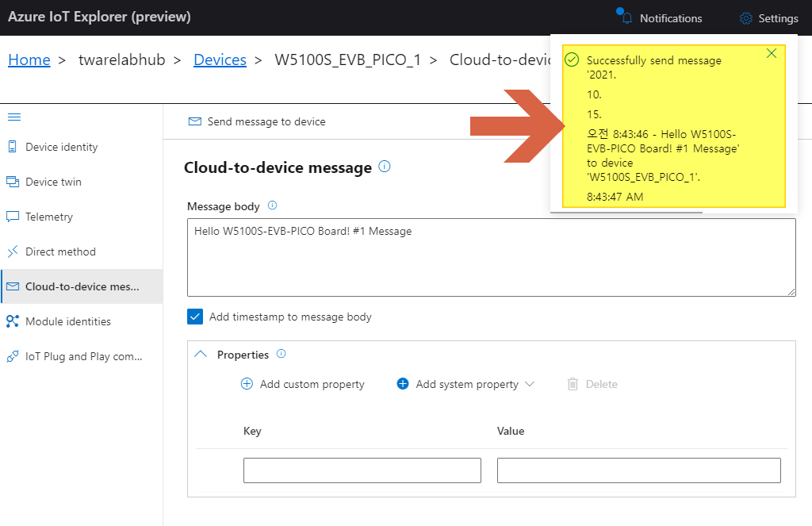This screenshot has height=526, width=812.
Task: Show info tooltip next to Properties
Action: [x=282, y=353]
